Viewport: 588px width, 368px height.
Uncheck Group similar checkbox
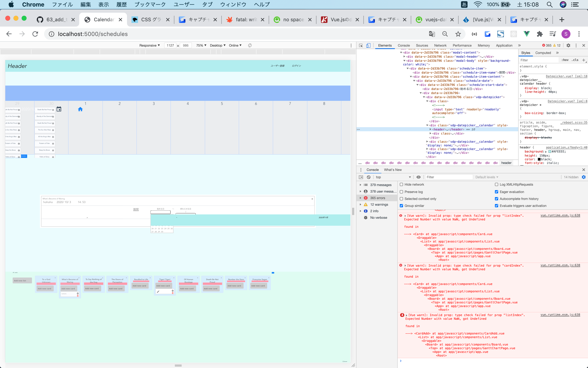click(401, 206)
